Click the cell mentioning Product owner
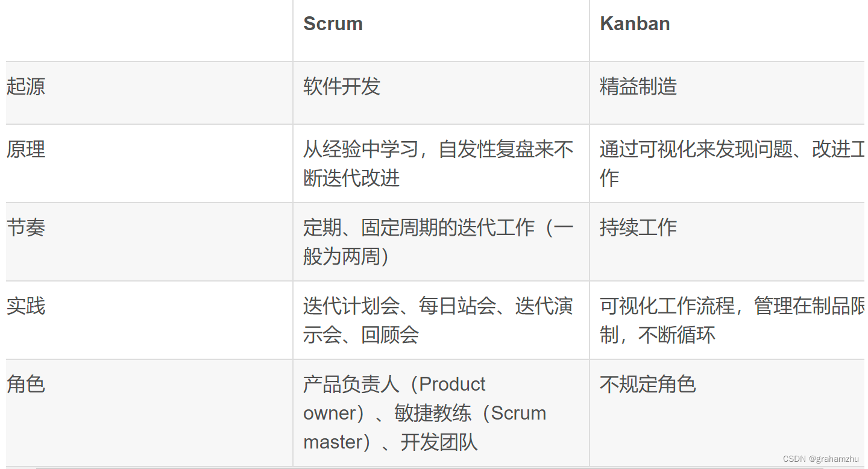This screenshot has height=469, width=868. coord(441,413)
